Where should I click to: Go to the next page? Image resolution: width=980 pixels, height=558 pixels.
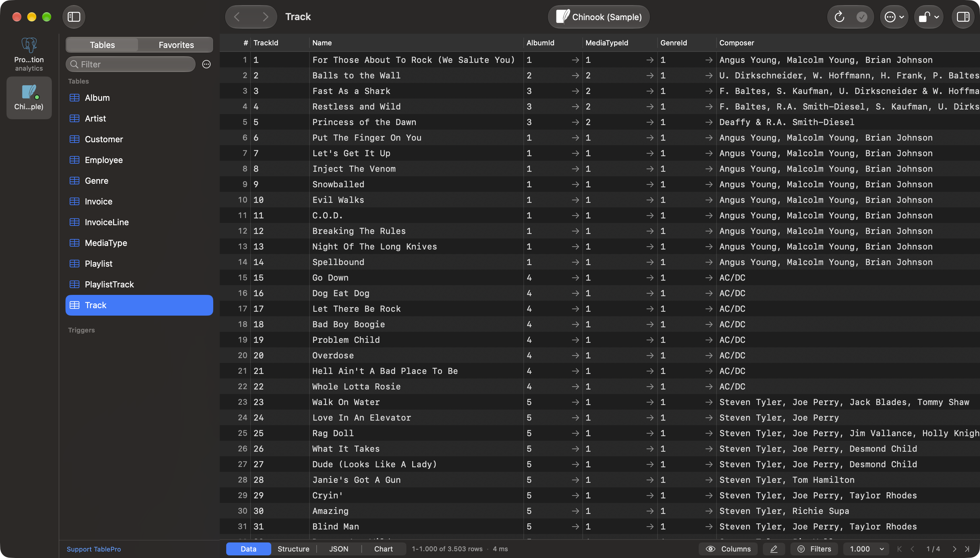click(954, 549)
